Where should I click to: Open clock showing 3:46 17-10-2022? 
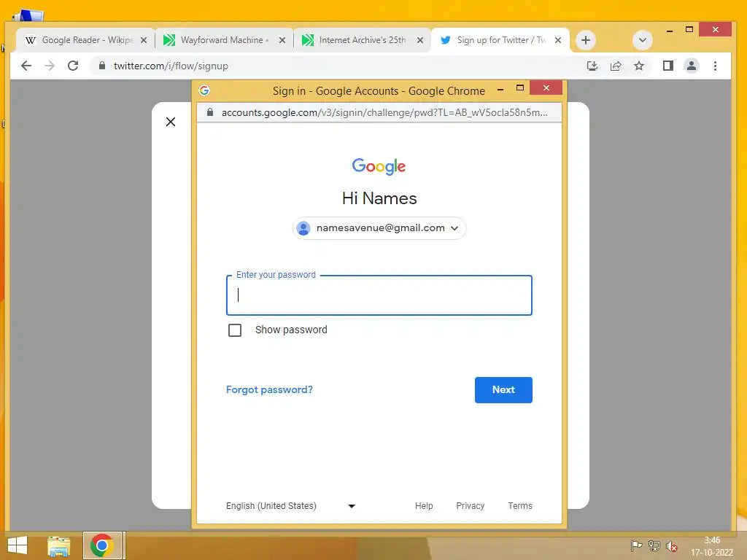coord(712,546)
